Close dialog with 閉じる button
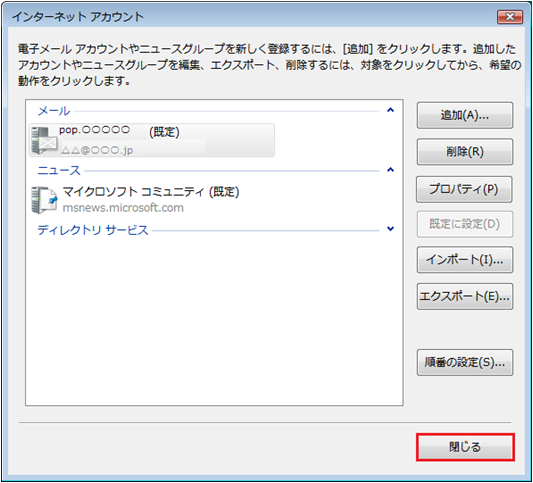 [465, 447]
